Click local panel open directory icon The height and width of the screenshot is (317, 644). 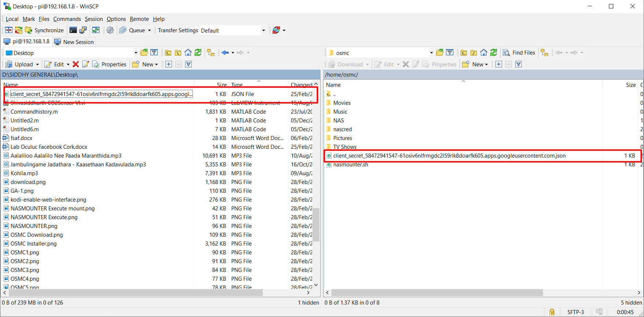click(144, 53)
